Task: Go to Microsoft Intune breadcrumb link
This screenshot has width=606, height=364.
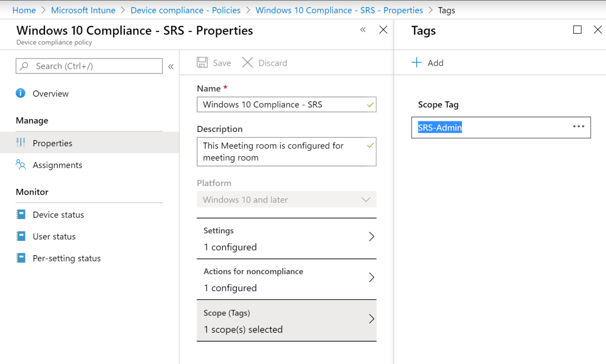Action: click(x=83, y=10)
